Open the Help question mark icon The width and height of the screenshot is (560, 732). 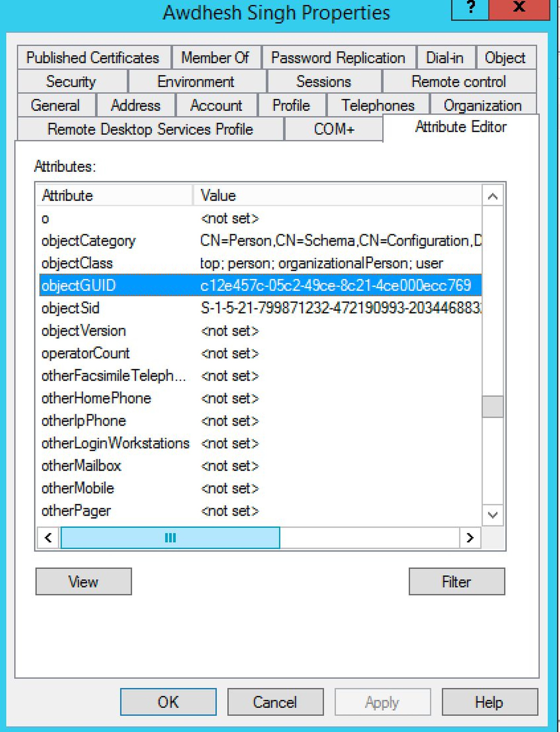(x=470, y=9)
